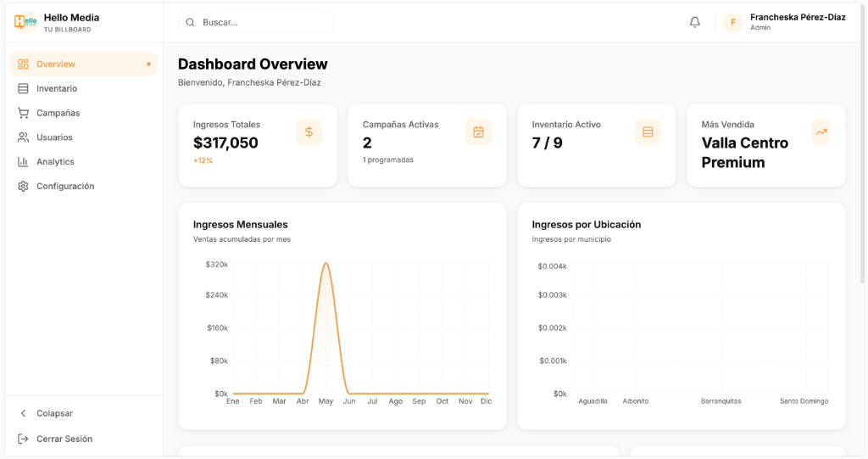The height and width of the screenshot is (459, 868).
Task: Click the calendar icon on Campañas Activas card
Action: point(478,132)
